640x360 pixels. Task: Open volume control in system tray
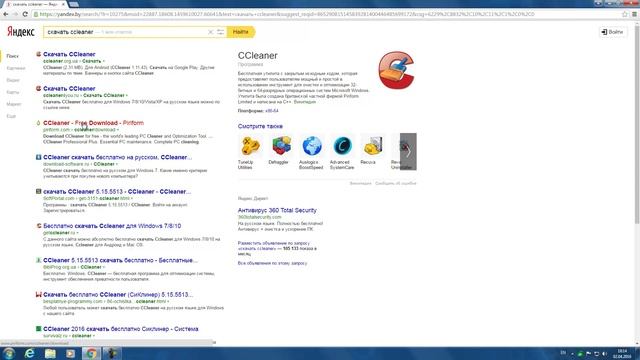605,353
